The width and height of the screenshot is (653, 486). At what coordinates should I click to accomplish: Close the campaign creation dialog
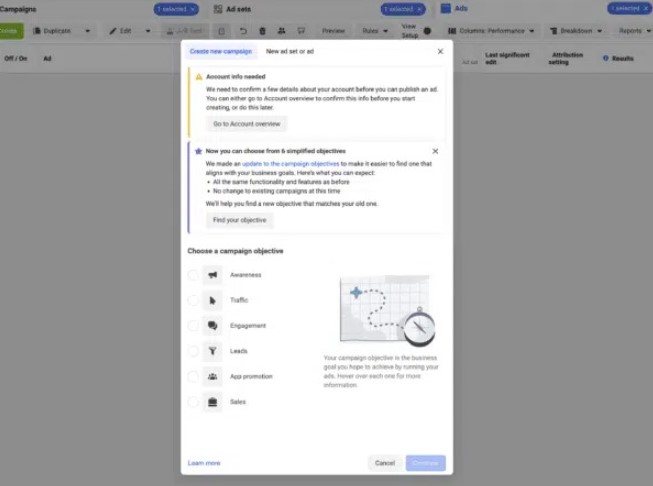pyautogui.click(x=440, y=51)
